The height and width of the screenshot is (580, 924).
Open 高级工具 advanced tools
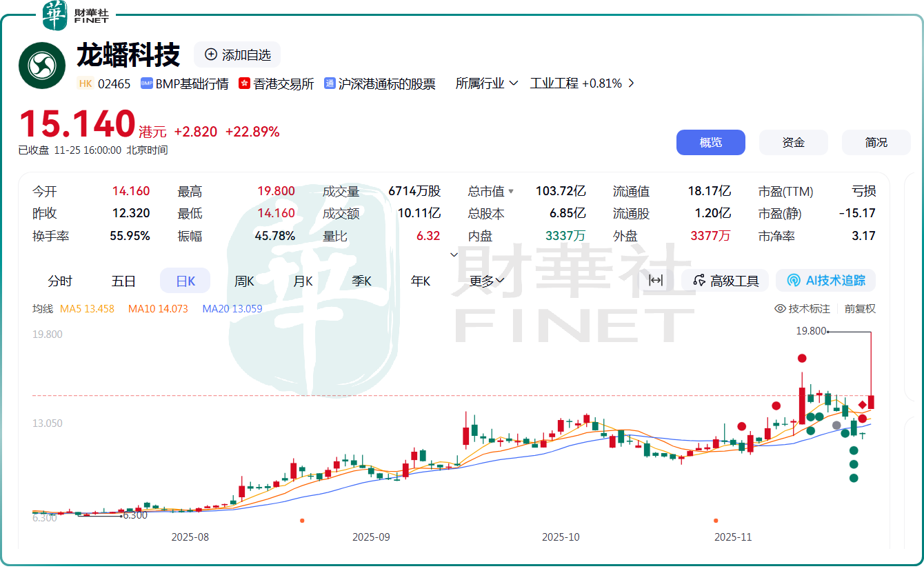(x=725, y=281)
